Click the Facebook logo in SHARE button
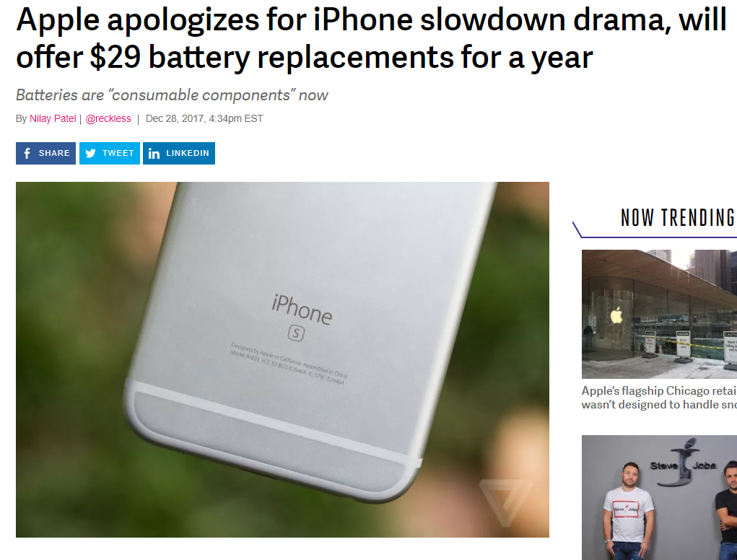Viewport: 737px width, 560px height. (27, 153)
